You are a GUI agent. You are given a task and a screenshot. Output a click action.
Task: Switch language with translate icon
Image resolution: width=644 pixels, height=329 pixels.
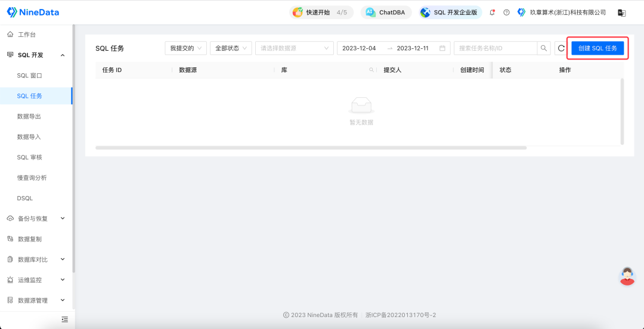click(621, 13)
